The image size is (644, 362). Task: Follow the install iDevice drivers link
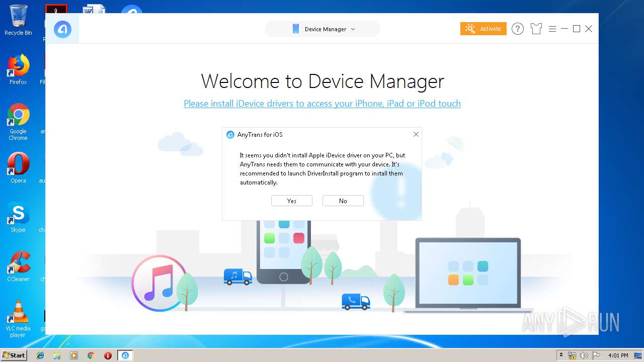(x=322, y=104)
